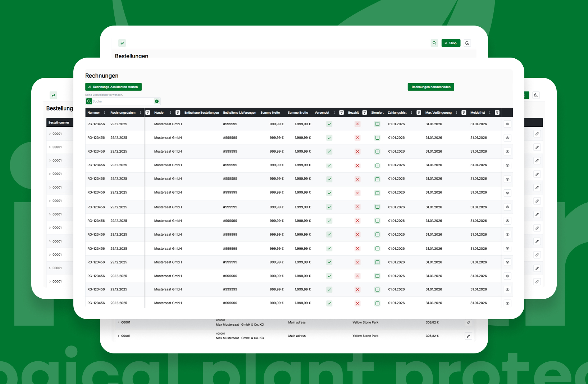The width and height of the screenshot is (588, 384).
Task: Check the Storniert checkbox in first row
Action: click(377, 124)
